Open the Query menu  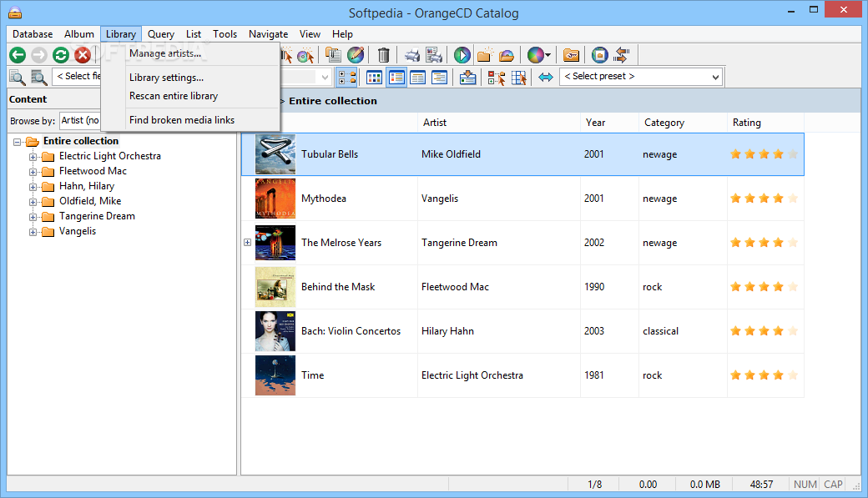[x=160, y=34]
